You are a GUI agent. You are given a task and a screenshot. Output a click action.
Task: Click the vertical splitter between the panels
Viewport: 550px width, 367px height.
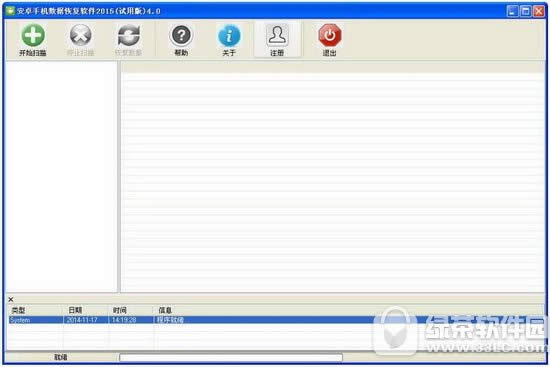pyautogui.click(x=119, y=176)
